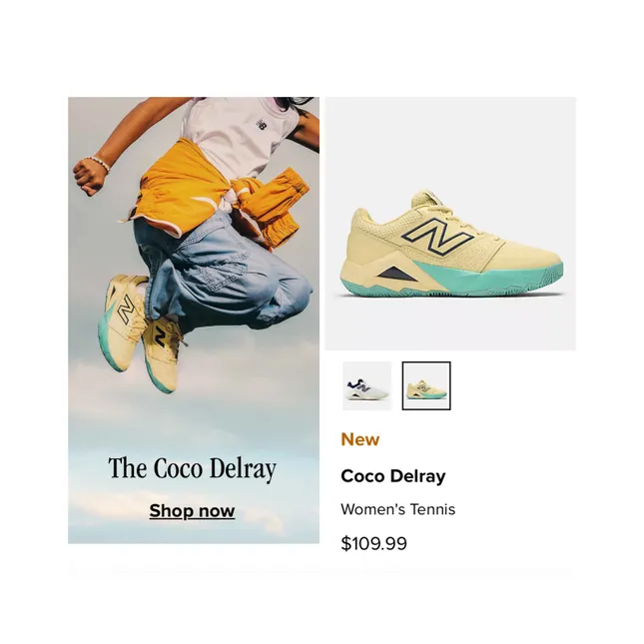Select the white and navy colorway thumbnail

367,385
